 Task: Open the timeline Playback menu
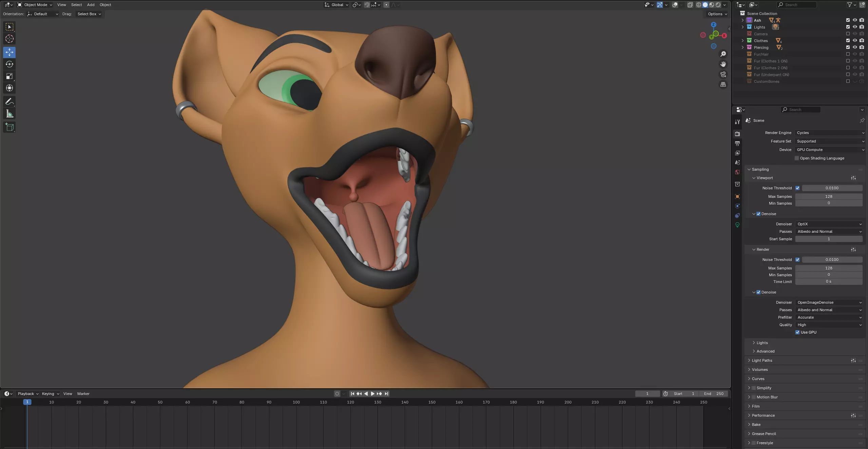click(x=28, y=394)
